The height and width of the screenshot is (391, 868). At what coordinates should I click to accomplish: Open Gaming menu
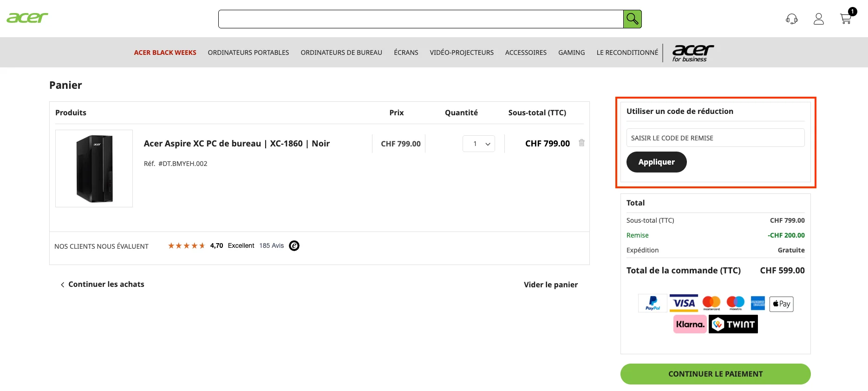tap(572, 53)
